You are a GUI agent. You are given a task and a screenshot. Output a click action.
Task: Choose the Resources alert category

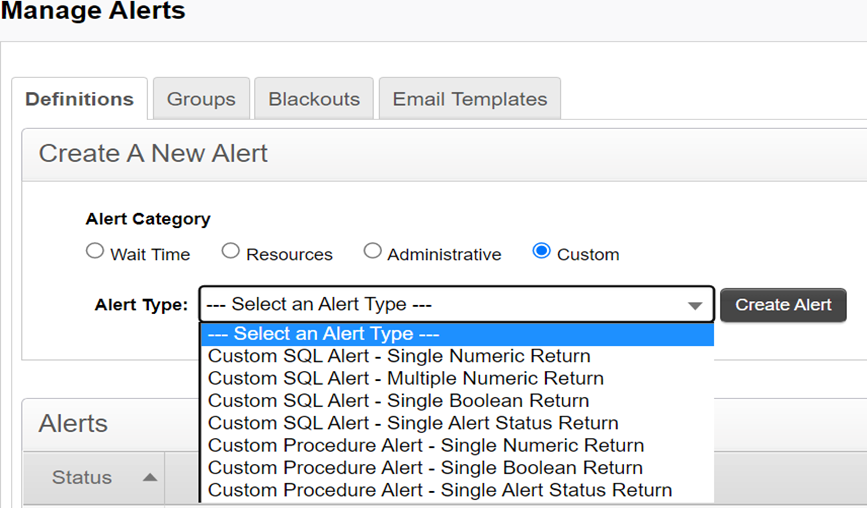point(231,252)
